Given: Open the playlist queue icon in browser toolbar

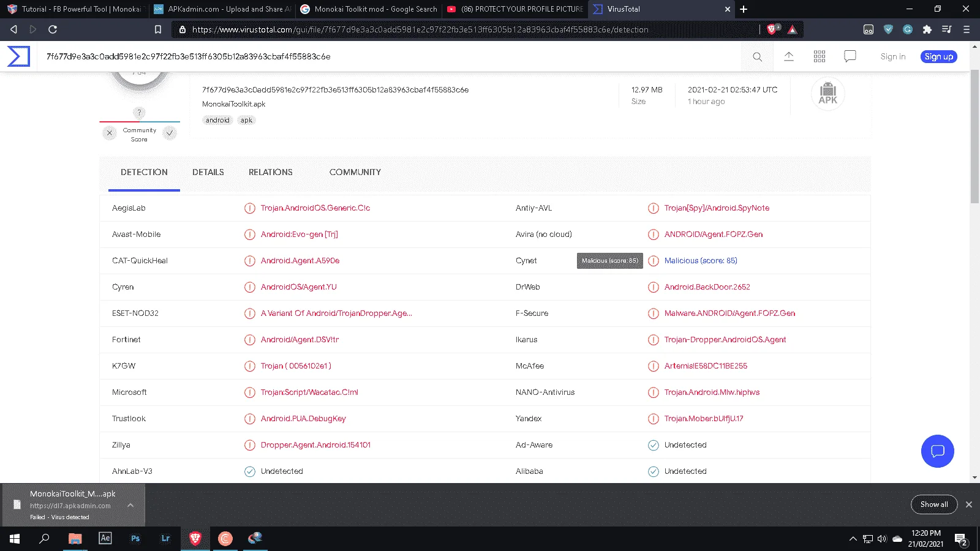Looking at the screenshot, I should pyautogui.click(x=947, y=29).
